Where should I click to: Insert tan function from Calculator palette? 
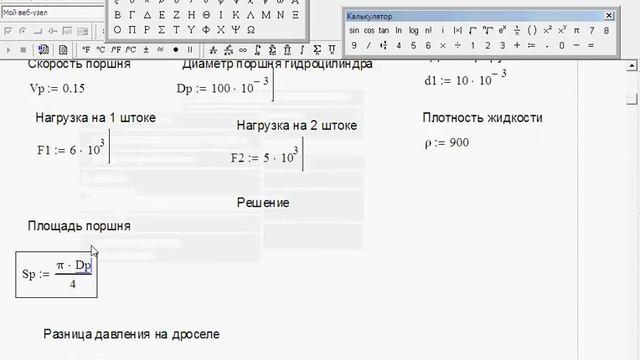pyautogui.click(x=384, y=31)
